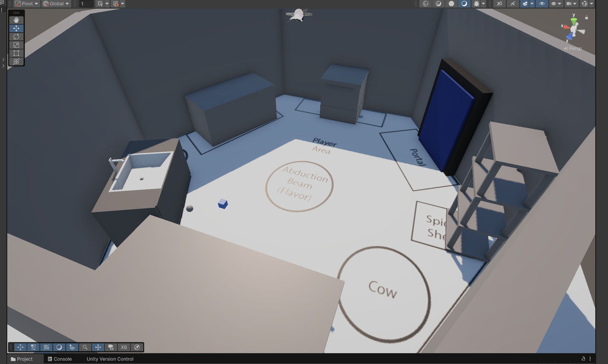Click the 'Cow' floor label

tap(383, 289)
